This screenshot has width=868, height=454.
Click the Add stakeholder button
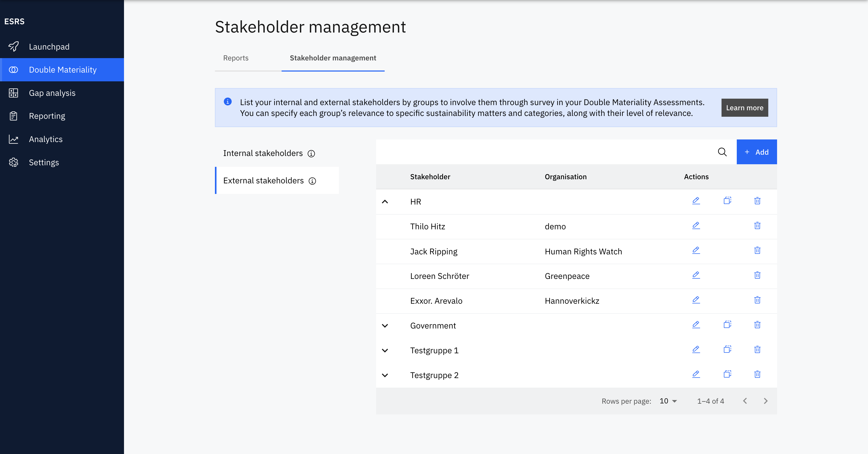(x=756, y=152)
